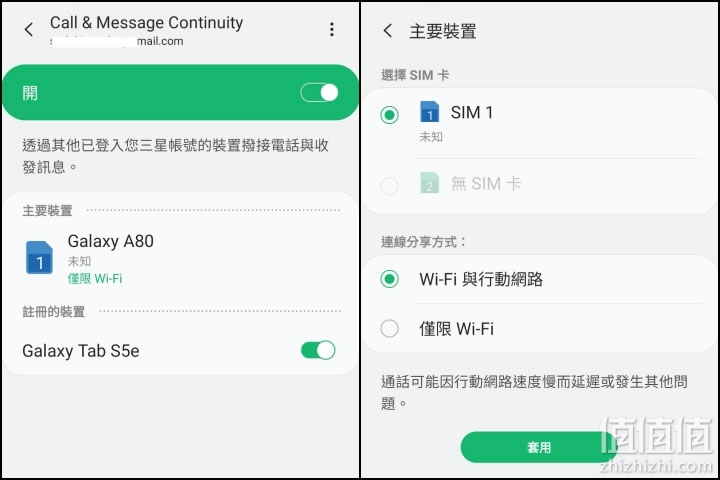Tap the 未知 label under SIM 1
Screen dimensions: 720x480
pyautogui.click(x=431, y=137)
